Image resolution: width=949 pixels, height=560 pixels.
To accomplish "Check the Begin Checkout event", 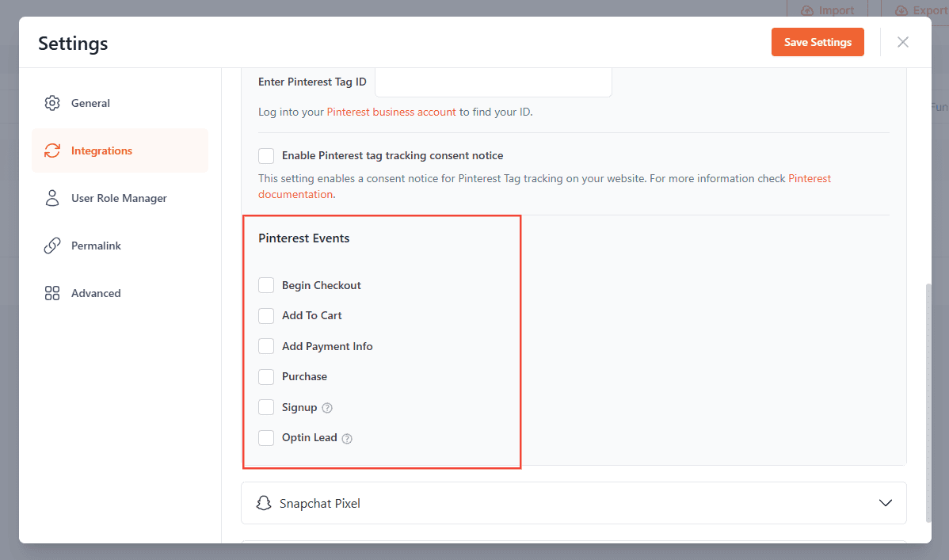I will pyautogui.click(x=266, y=285).
